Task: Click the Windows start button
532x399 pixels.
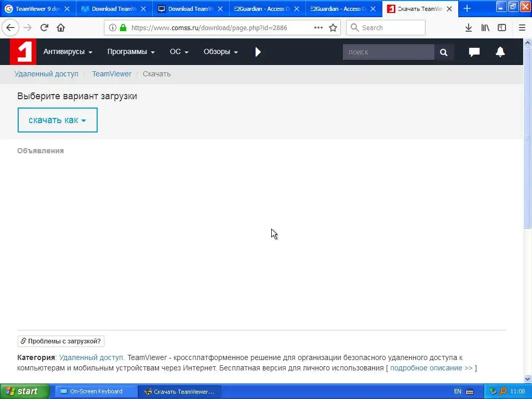Action: pyautogui.click(x=24, y=391)
